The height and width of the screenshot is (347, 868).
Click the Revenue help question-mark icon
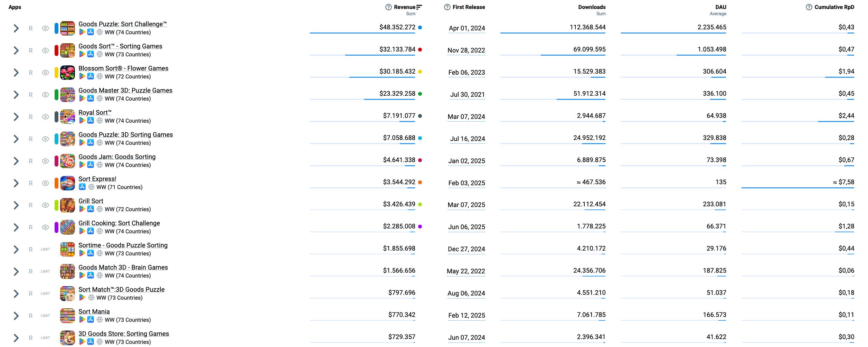388,7
